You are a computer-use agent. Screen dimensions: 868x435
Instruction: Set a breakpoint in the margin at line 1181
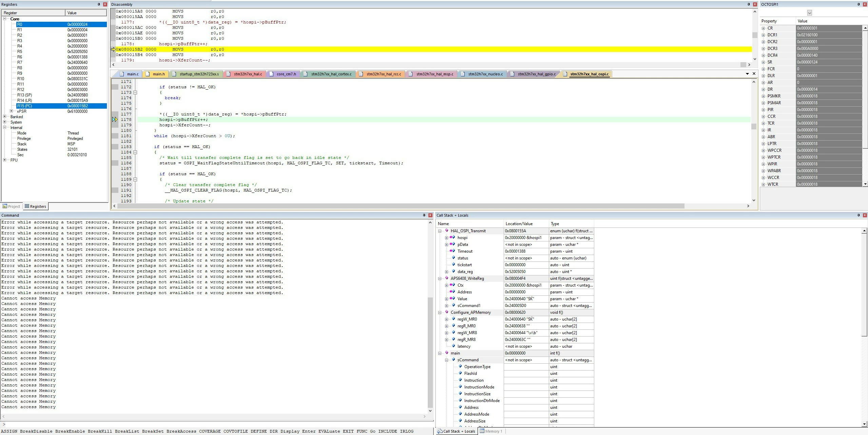click(x=115, y=136)
